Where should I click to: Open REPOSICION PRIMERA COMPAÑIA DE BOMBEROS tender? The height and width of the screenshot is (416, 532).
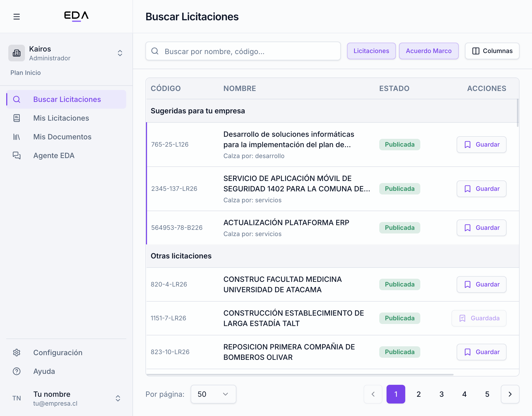pos(289,352)
